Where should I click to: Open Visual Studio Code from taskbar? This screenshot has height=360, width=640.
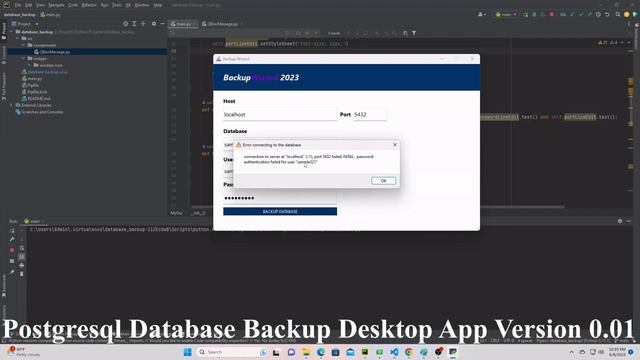point(394,352)
